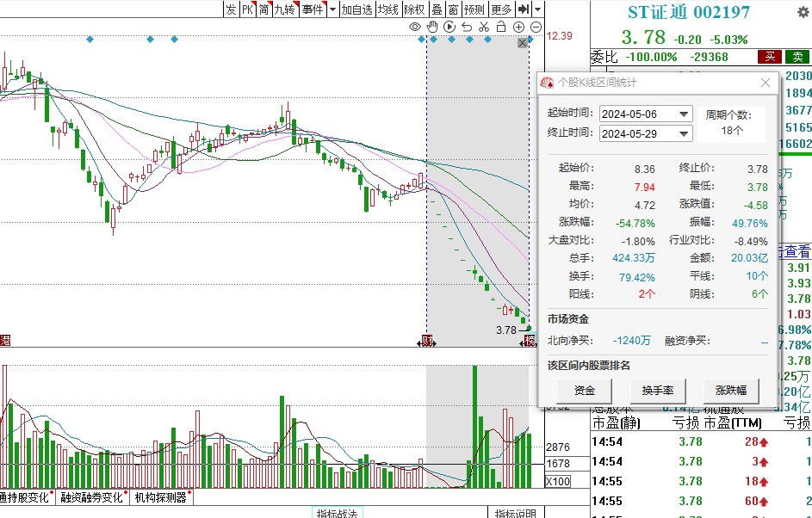Image resolution: width=812 pixels, height=518 pixels.
Task: Open the 事件 events button
Action: point(313,9)
